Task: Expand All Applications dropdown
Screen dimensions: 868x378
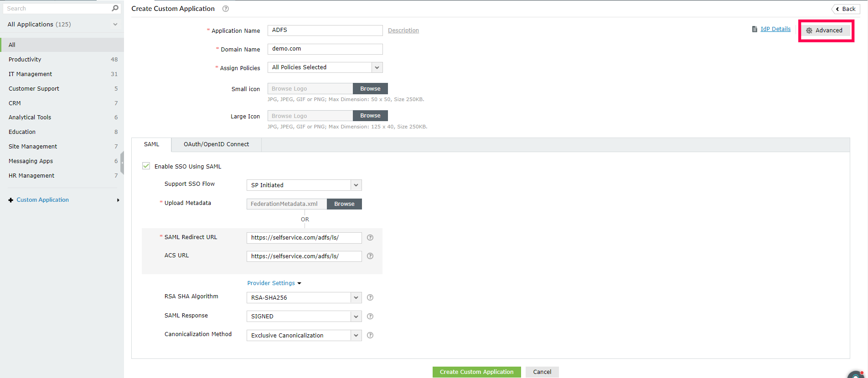Action: (115, 25)
